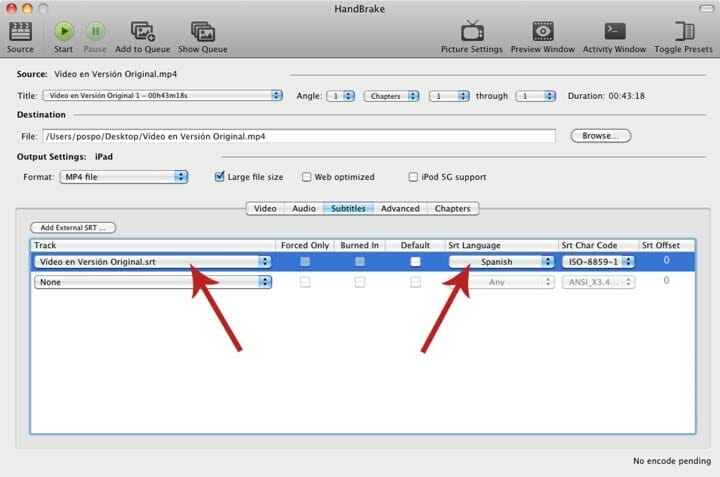Toggle Large file size checkbox

[x=219, y=177]
